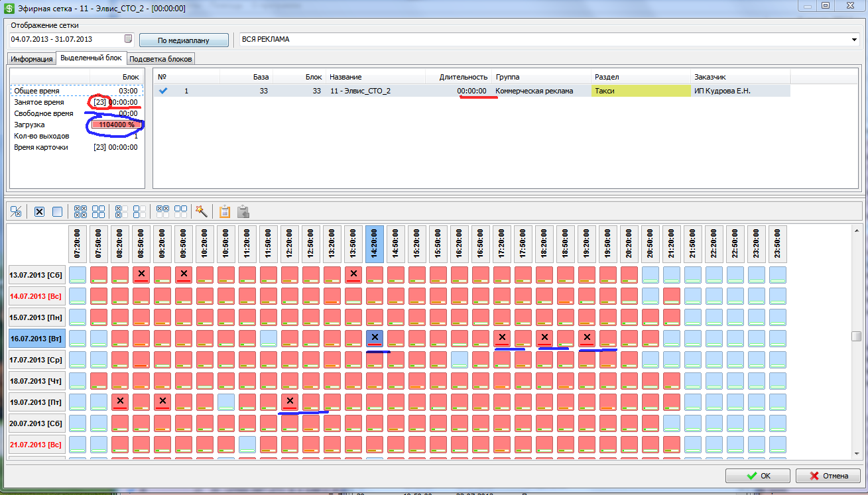The width and height of the screenshot is (868, 495).
Task: Click blue cell 16.07.2013 at 11:50:00
Action: pyautogui.click(x=269, y=339)
